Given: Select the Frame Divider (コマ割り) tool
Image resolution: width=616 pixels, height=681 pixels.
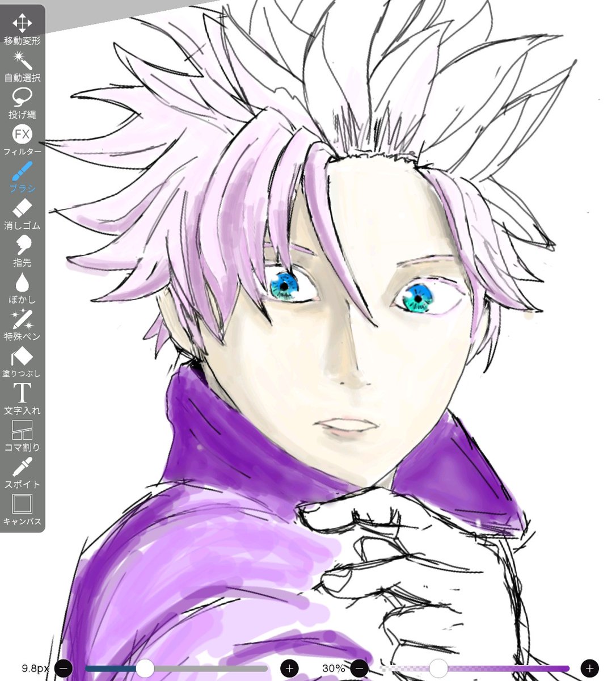Looking at the screenshot, I should pos(22,435).
